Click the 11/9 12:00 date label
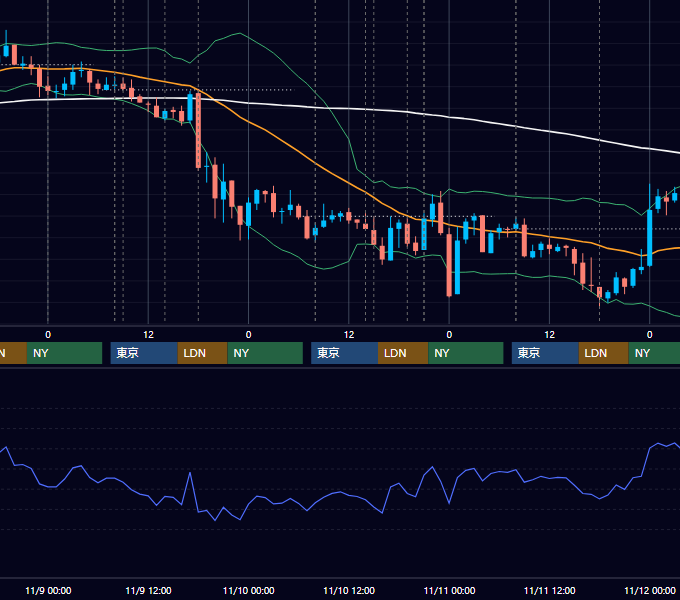The image size is (680, 600). point(148,590)
